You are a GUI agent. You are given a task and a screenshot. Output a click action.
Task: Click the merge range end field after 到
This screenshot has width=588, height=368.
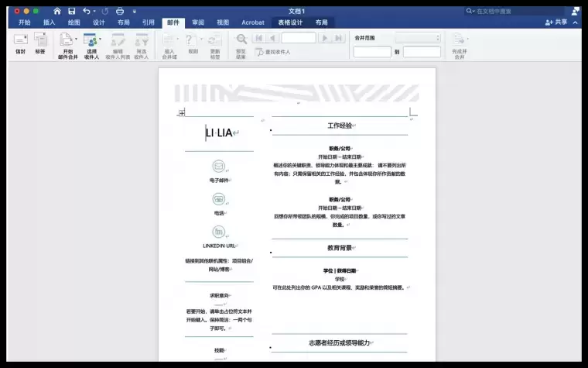[x=422, y=52]
